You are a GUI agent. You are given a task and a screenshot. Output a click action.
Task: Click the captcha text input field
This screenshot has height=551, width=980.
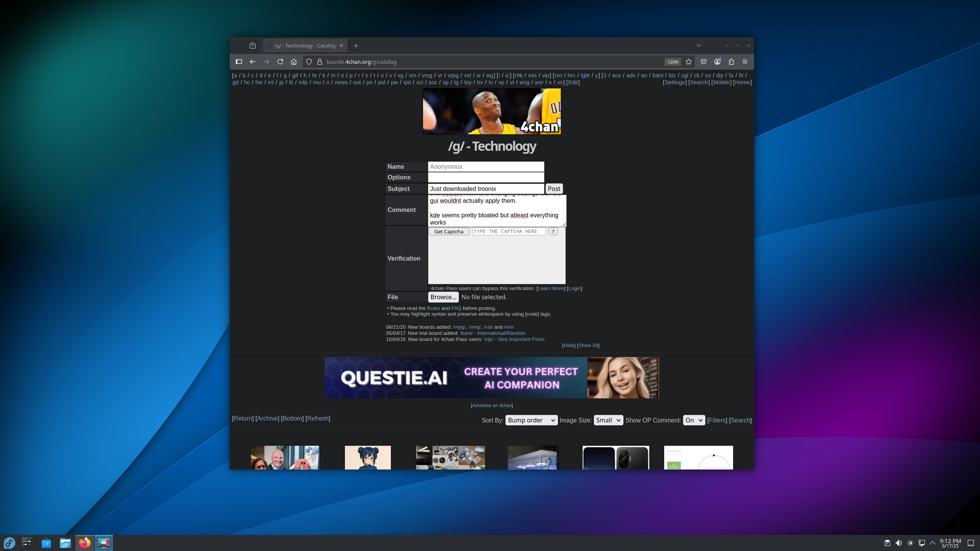[509, 231]
